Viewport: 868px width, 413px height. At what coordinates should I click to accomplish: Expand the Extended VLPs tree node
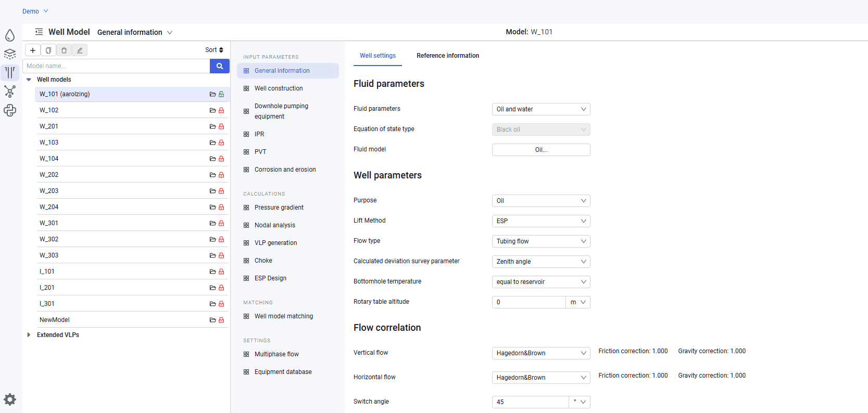(29, 335)
